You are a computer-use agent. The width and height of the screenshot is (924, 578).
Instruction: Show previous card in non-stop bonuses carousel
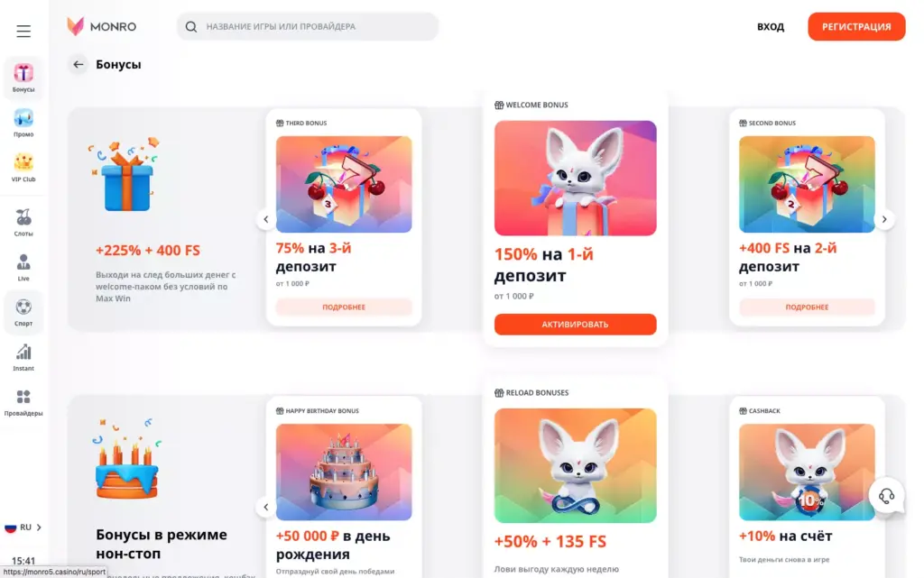coord(266,507)
